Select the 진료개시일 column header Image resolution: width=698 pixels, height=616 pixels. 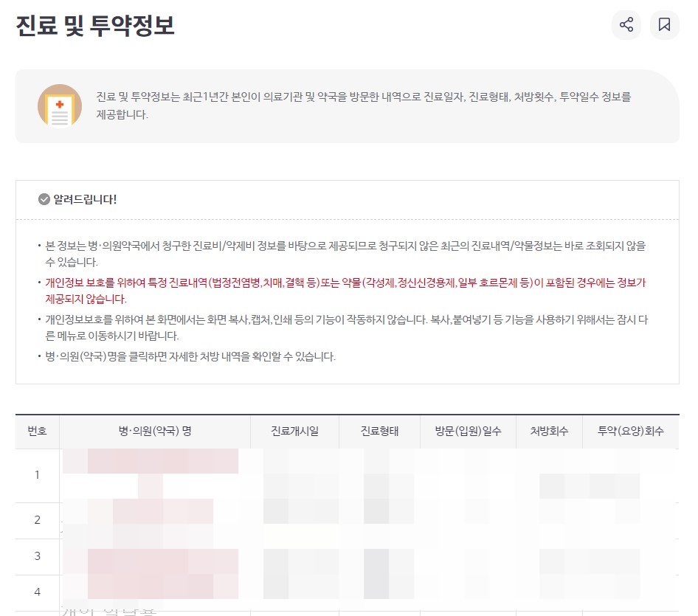click(294, 431)
